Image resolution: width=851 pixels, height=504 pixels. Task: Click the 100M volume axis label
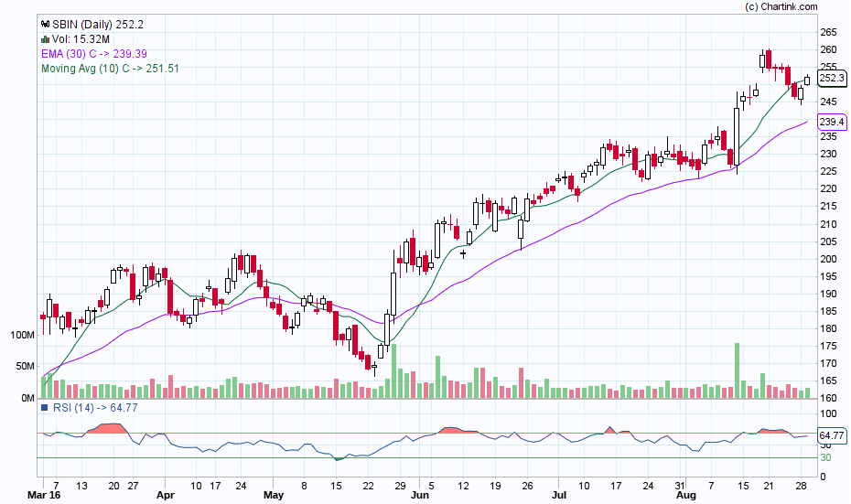(x=24, y=335)
